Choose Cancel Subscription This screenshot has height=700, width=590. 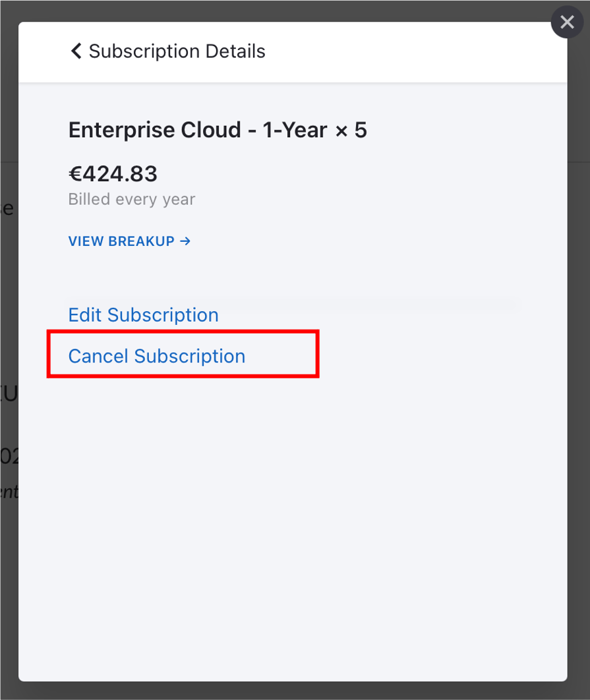point(156,356)
